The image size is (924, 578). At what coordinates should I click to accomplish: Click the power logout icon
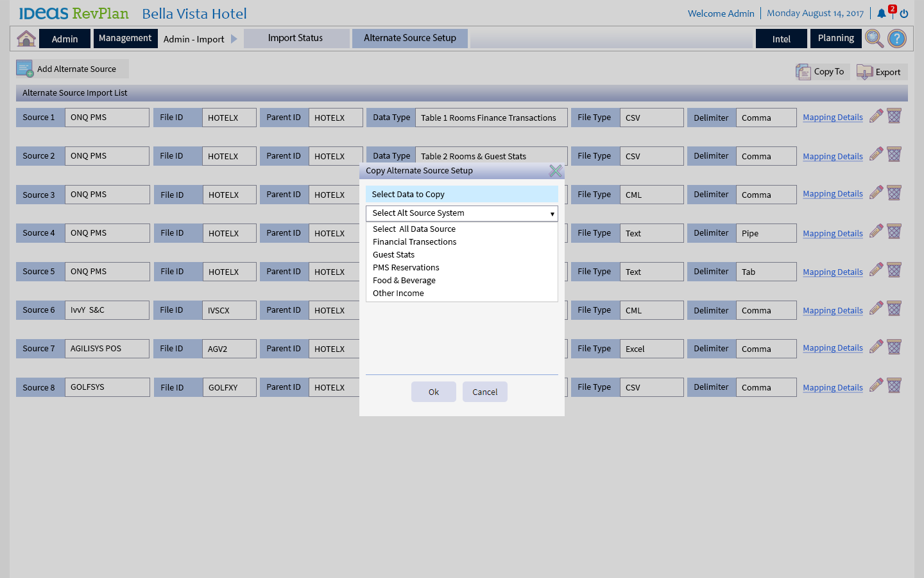click(x=904, y=13)
